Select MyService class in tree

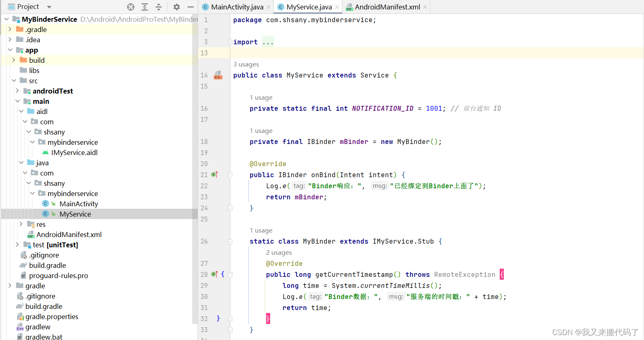[75, 214]
